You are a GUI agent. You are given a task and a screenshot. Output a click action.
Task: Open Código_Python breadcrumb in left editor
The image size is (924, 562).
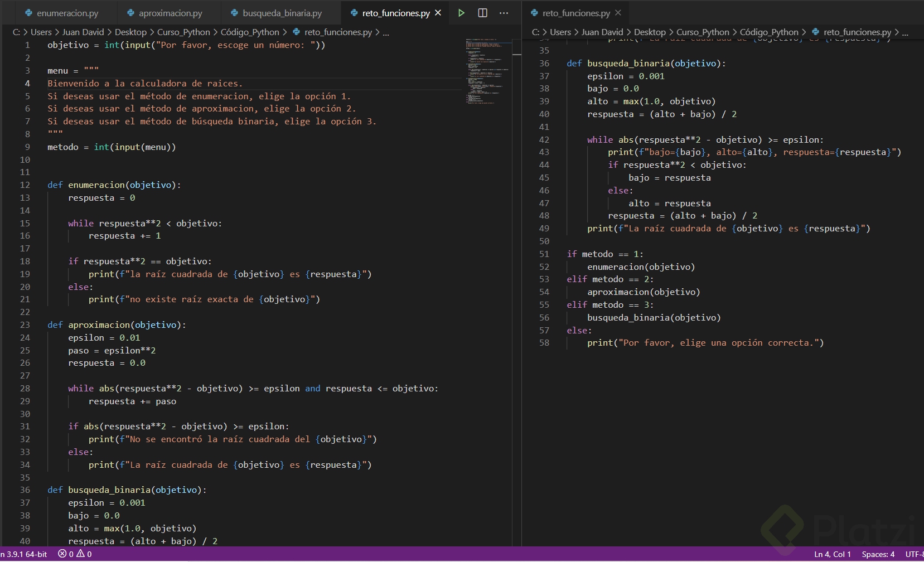(x=250, y=32)
